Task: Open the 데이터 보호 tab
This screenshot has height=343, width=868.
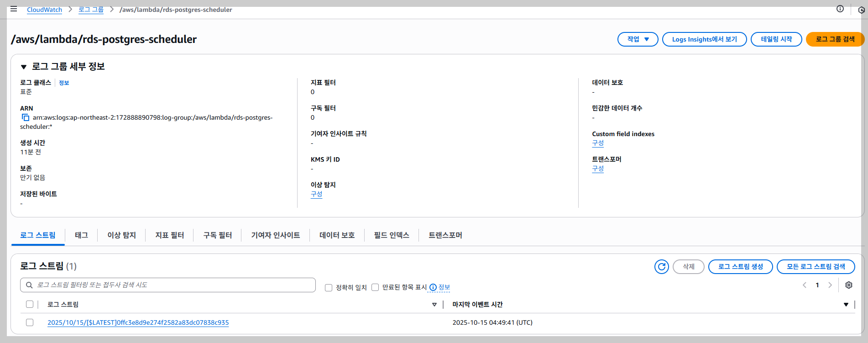Action: 337,235
